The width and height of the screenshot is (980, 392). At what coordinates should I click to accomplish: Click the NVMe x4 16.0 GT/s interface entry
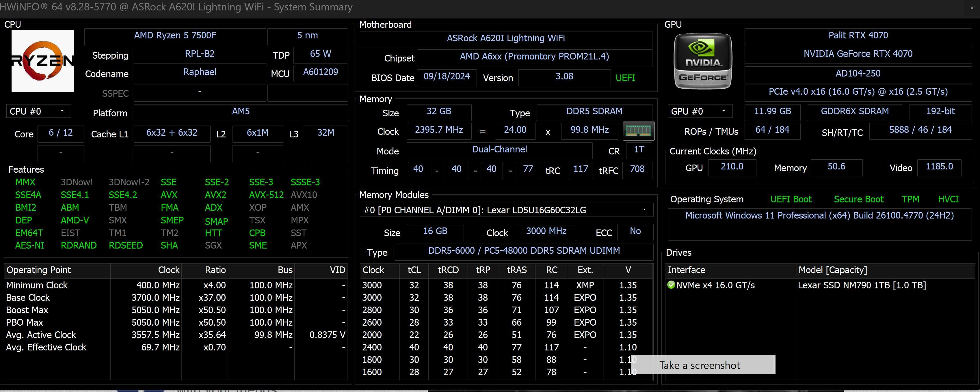click(715, 285)
